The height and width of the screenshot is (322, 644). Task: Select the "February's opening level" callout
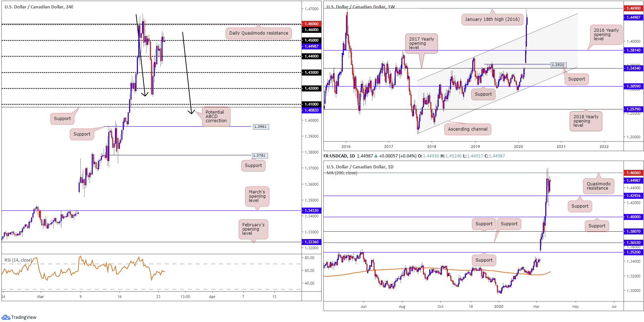[x=253, y=229]
